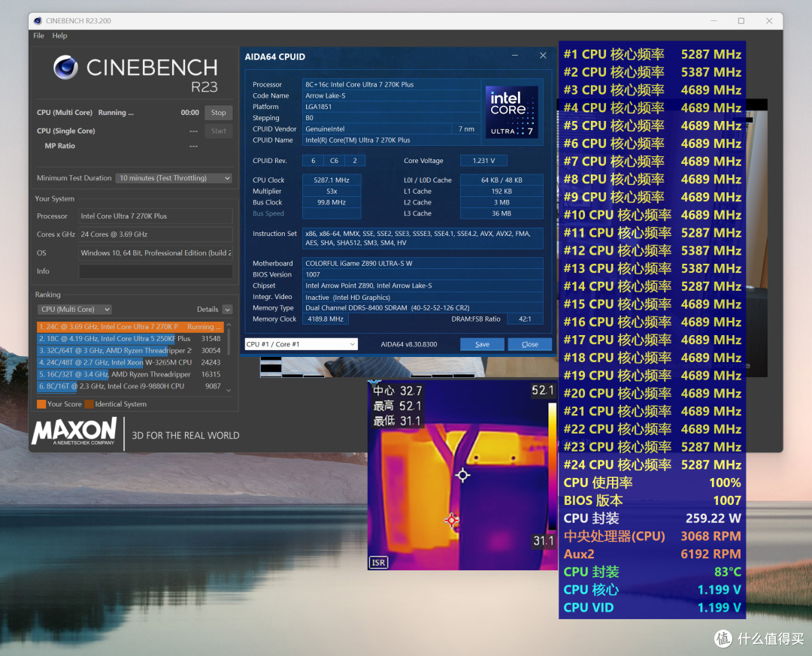Minimize the Cinebench window
812x656 pixels.
tap(714, 21)
